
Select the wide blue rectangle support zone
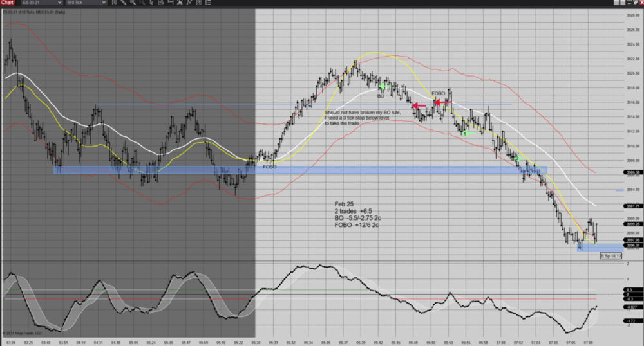[x=299, y=170]
